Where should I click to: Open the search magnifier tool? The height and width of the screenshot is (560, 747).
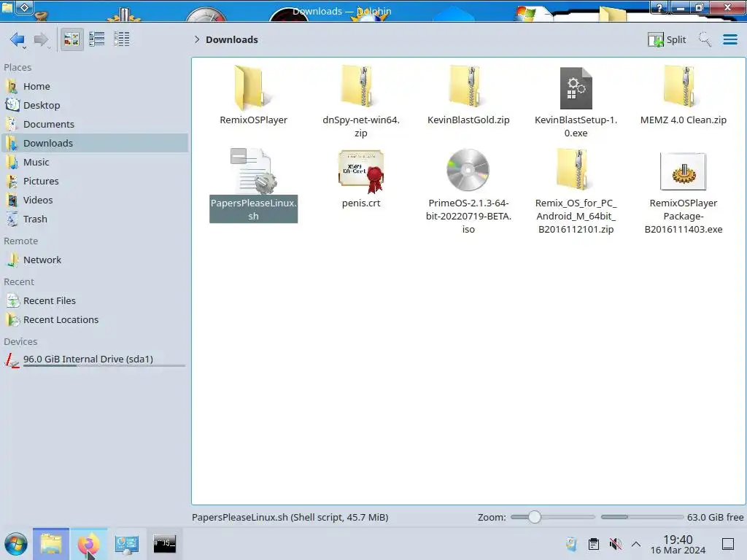point(705,39)
